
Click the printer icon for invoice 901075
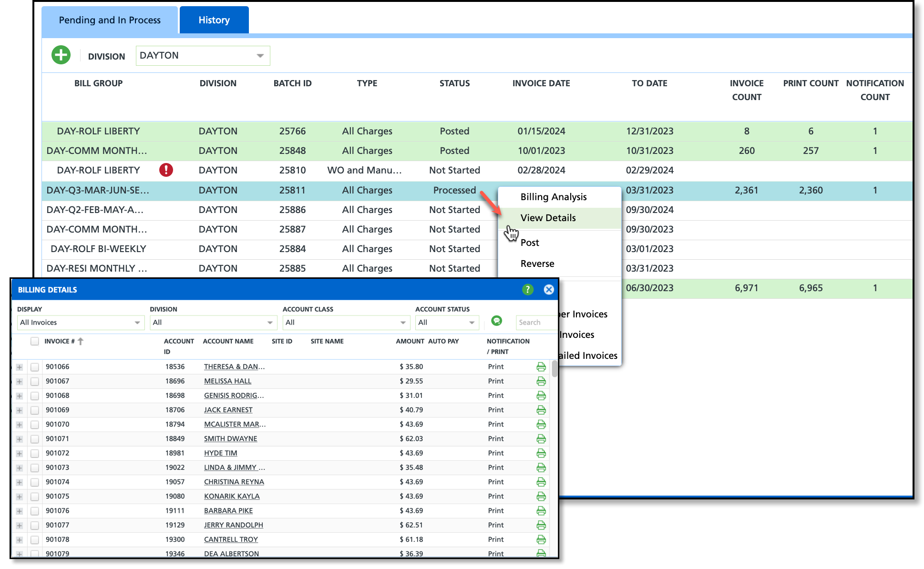(541, 496)
